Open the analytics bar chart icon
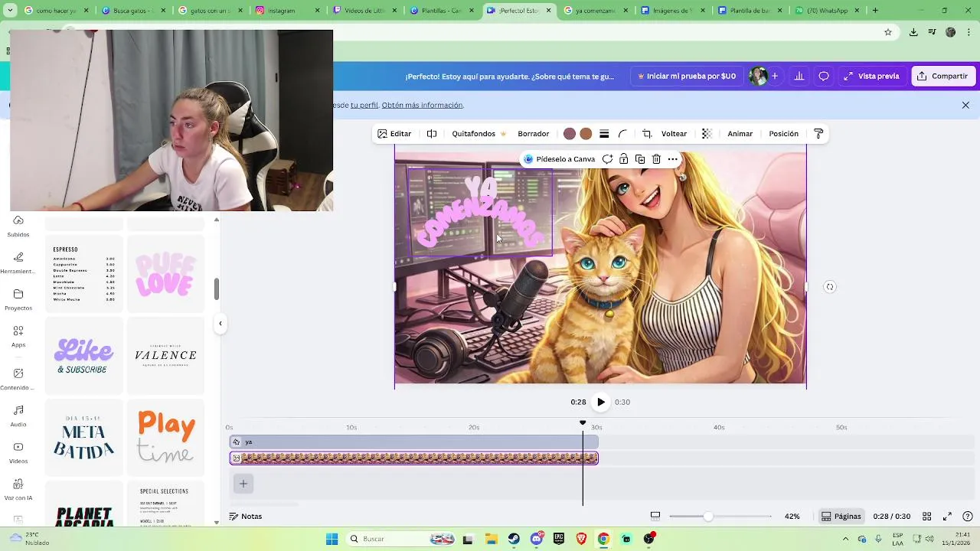The height and width of the screenshot is (551, 980). pos(799,77)
